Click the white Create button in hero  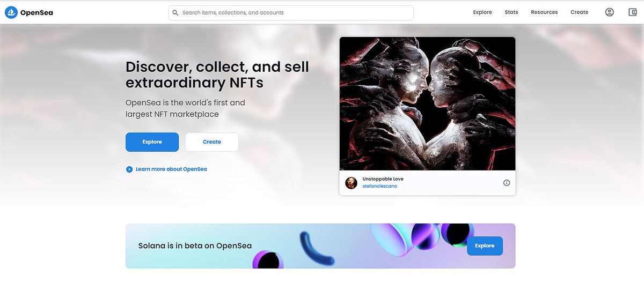(212, 142)
